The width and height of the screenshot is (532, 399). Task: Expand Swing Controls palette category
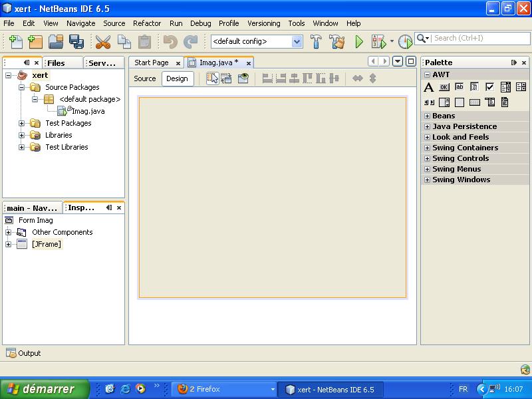[x=427, y=158]
